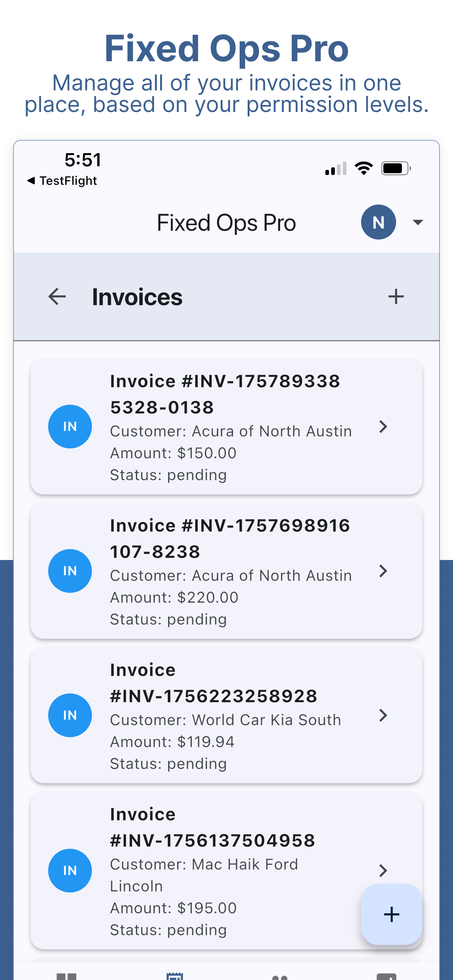The height and width of the screenshot is (980, 453).
Task: Tap the IN badge on the $150.00 invoice
Action: coord(70,427)
